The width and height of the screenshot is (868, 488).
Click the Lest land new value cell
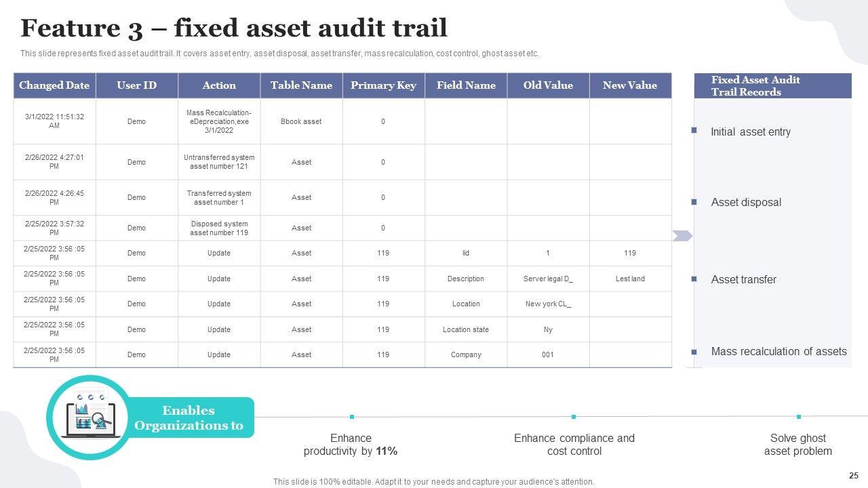630,279
